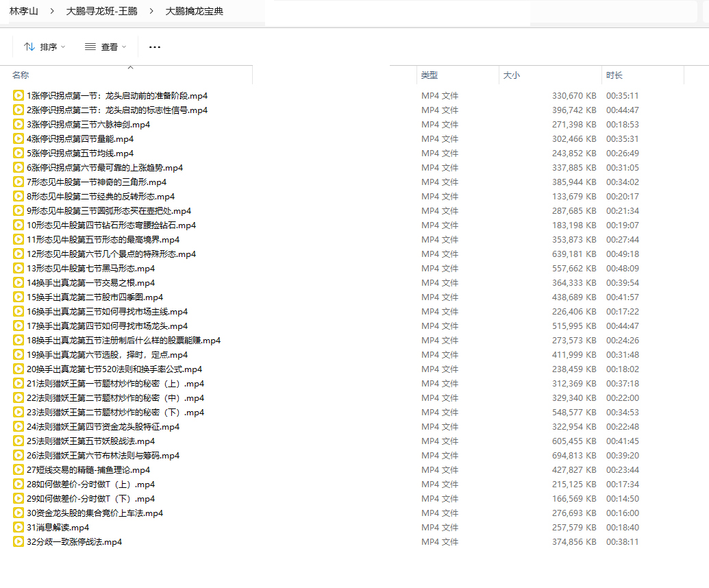The height and width of the screenshot is (588, 709).
Task: Click the file icon for 20换手出真龙第七节520法则
Action: point(18,369)
